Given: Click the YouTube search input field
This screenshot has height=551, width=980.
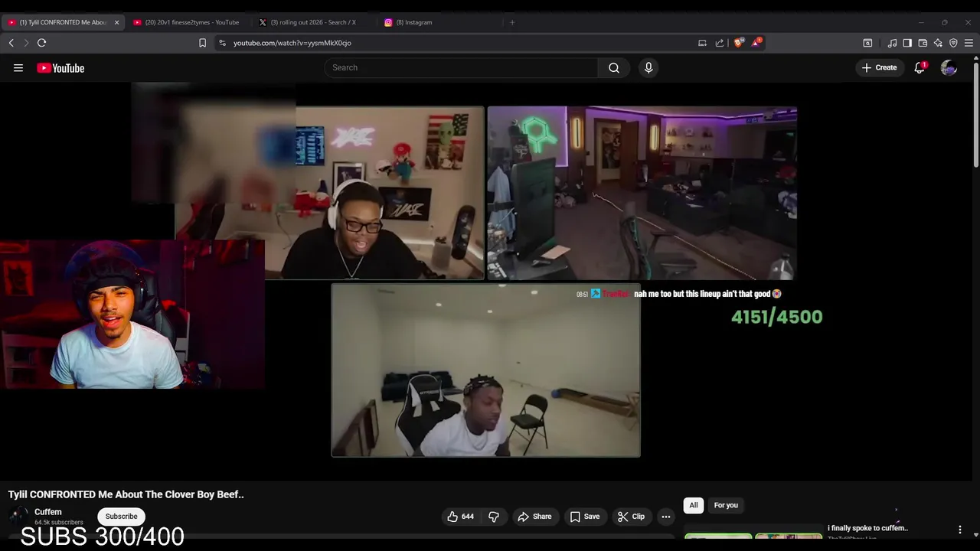Looking at the screenshot, I should 461,67.
